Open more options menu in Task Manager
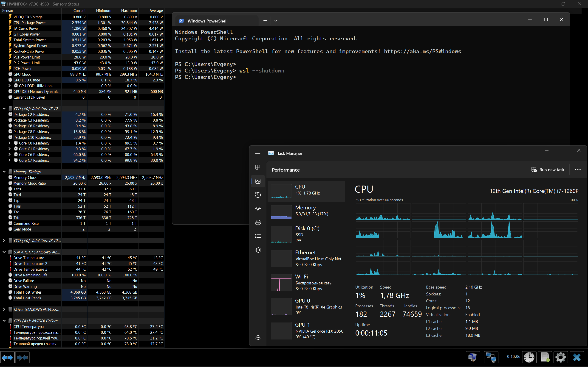Image resolution: width=588 pixels, height=367 pixels. 578,170
